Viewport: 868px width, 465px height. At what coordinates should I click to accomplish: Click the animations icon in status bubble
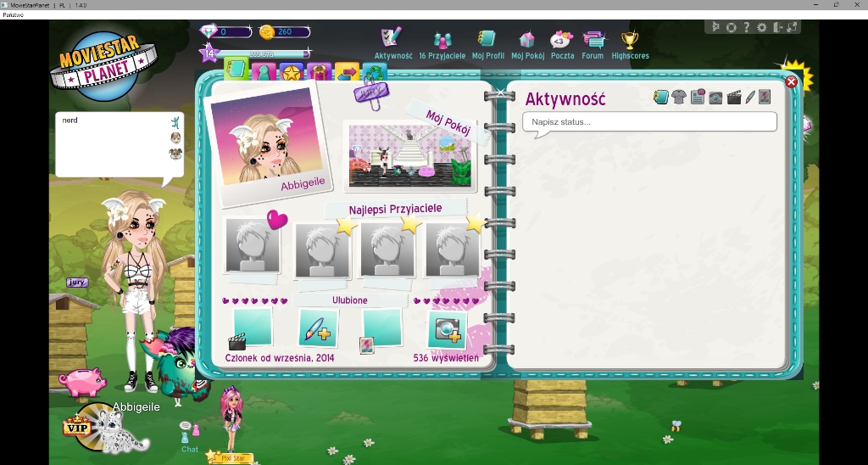click(x=175, y=122)
